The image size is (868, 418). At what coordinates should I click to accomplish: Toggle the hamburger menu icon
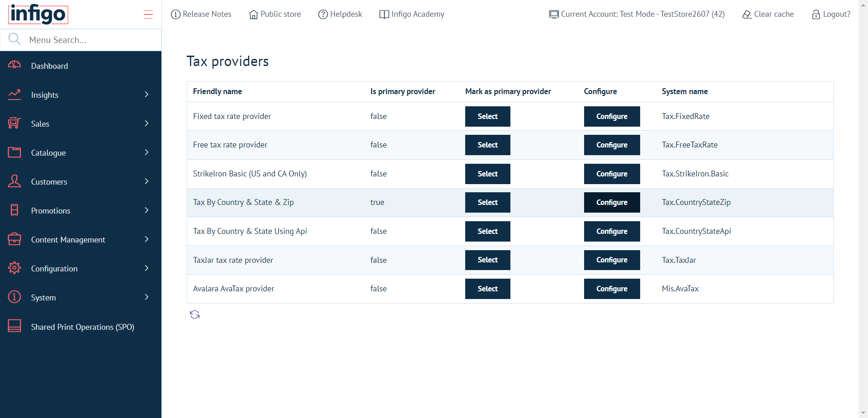click(x=148, y=14)
